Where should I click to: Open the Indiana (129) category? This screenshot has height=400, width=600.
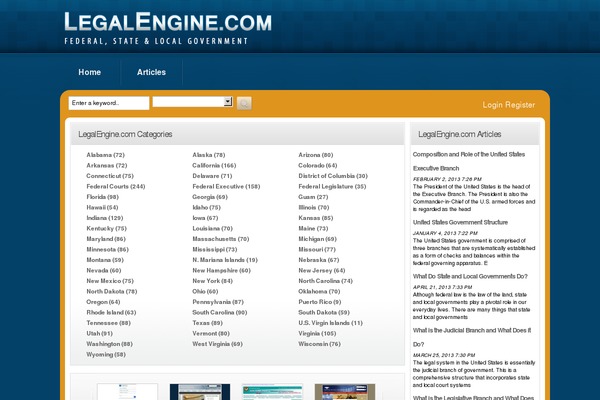104,218
